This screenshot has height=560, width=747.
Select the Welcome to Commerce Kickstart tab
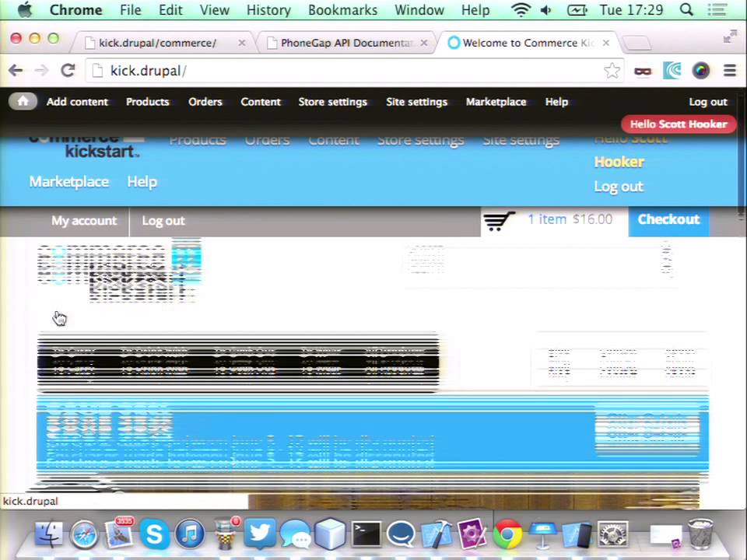click(x=528, y=43)
